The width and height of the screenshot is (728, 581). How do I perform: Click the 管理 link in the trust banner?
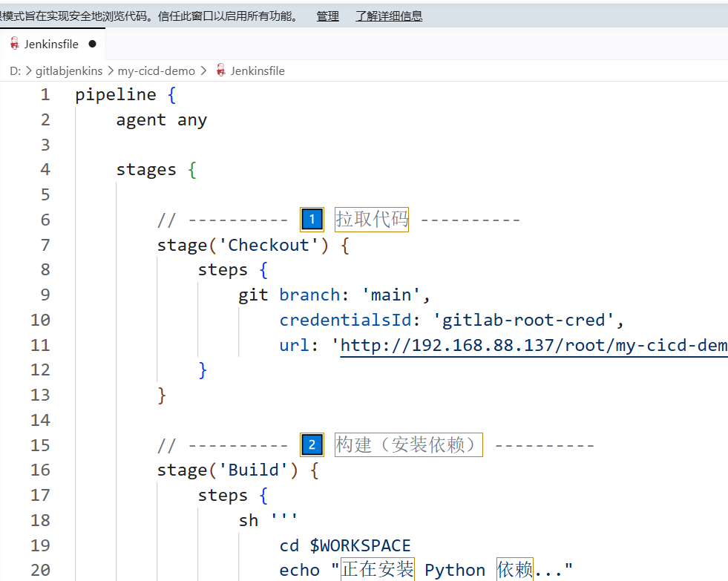tap(327, 16)
